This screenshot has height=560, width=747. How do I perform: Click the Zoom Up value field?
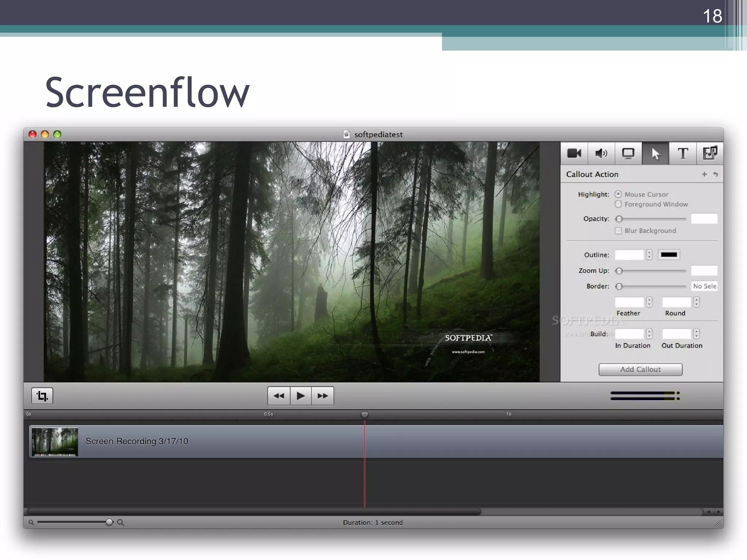[x=704, y=271]
